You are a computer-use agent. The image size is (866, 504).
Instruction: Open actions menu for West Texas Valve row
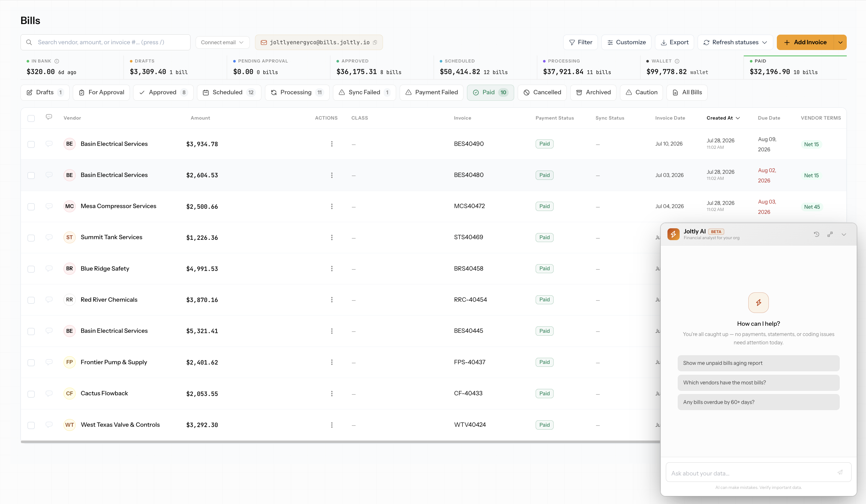(332, 425)
